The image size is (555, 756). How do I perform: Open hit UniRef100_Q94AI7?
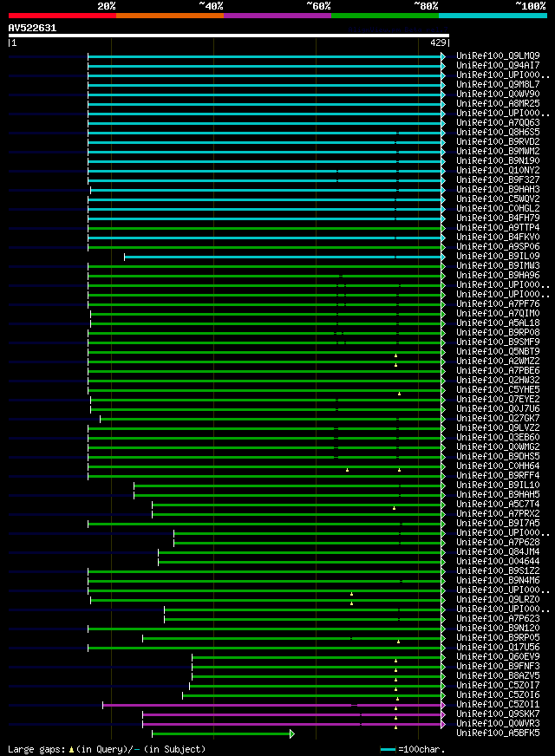[x=498, y=66]
